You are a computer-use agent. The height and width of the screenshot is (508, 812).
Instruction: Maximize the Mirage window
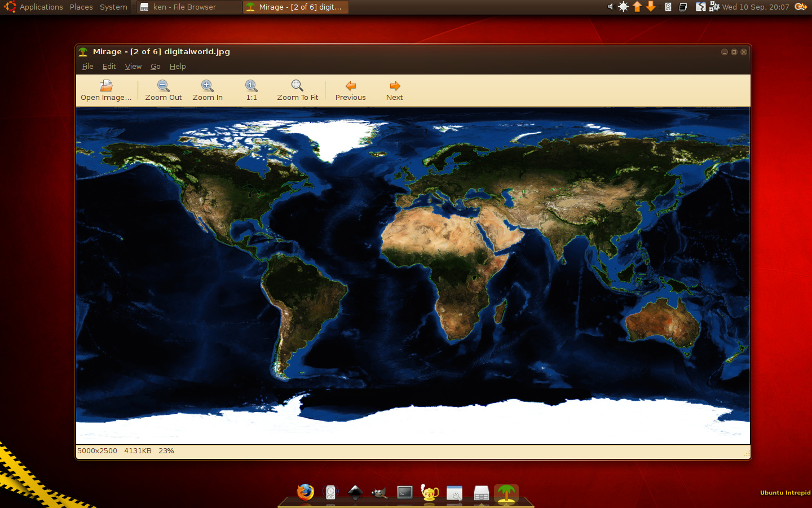coord(734,52)
